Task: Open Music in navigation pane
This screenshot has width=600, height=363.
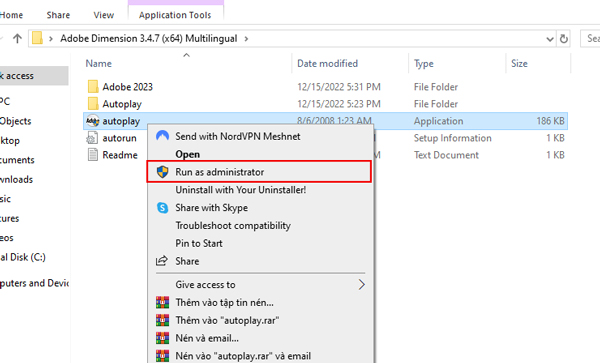Action: coord(6,199)
